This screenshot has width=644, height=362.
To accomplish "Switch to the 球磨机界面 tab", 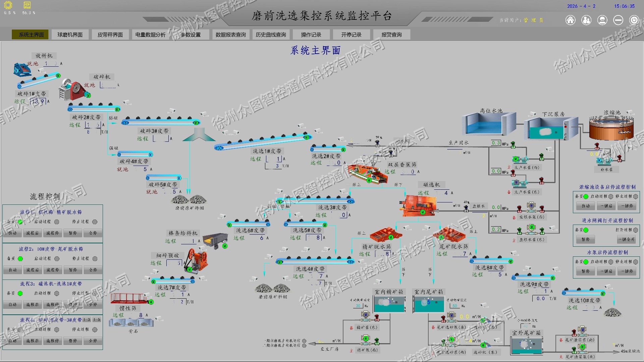I will coord(70,35).
